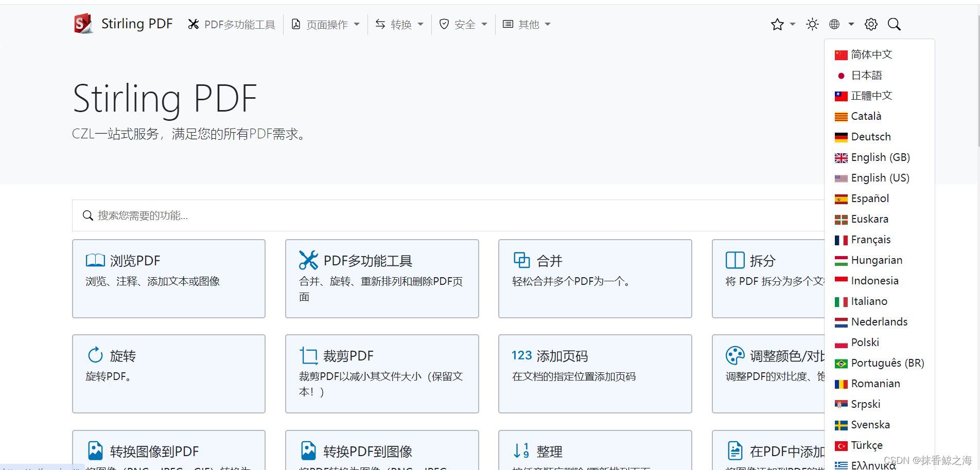
Task: Select 正體中文 language
Action: [879, 96]
